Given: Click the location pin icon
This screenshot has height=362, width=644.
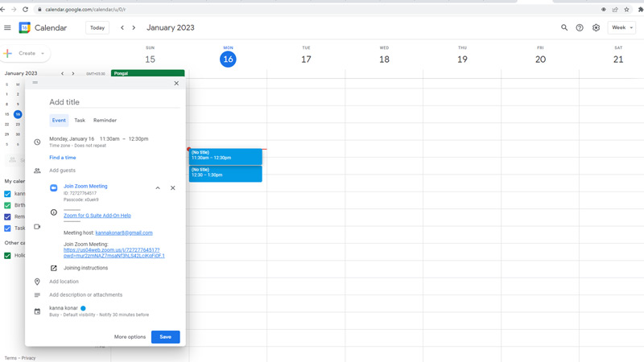Looking at the screenshot, I should coord(37,282).
